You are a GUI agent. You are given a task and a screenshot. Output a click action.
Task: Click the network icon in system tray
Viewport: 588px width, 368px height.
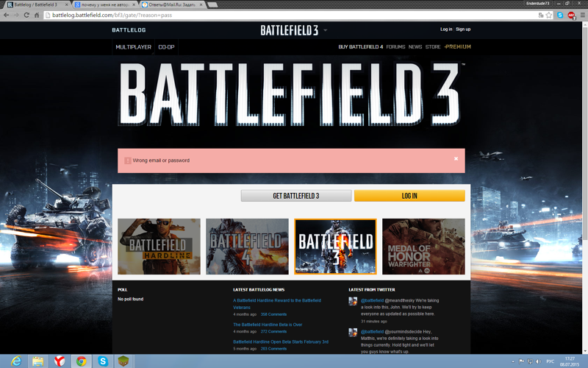point(530,361)
